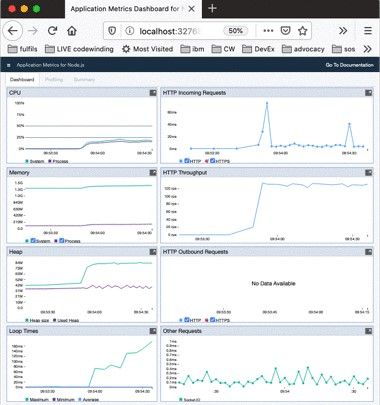
Task: Open the DevEx bookmark folder
Action: (258, 49)
